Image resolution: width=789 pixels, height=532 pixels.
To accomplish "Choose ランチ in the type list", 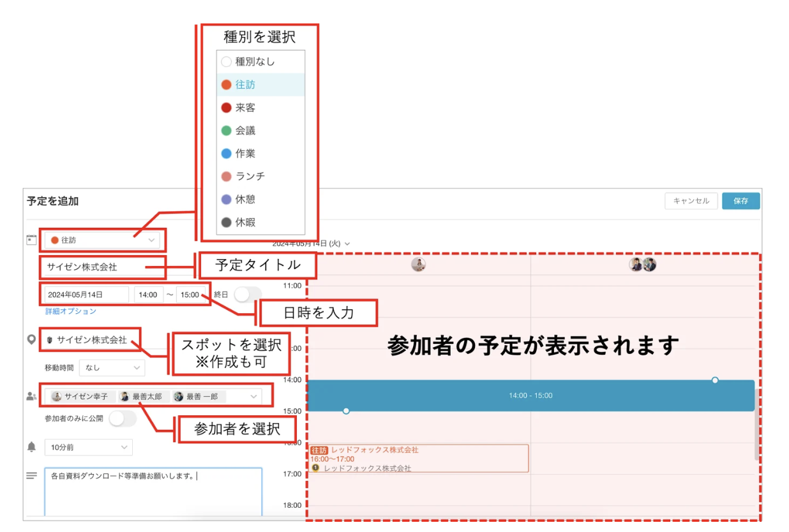I will pos(260,177).
